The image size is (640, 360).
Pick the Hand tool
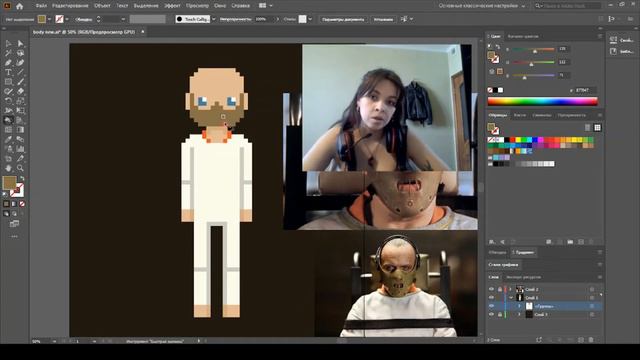click(x=8, y=168)
